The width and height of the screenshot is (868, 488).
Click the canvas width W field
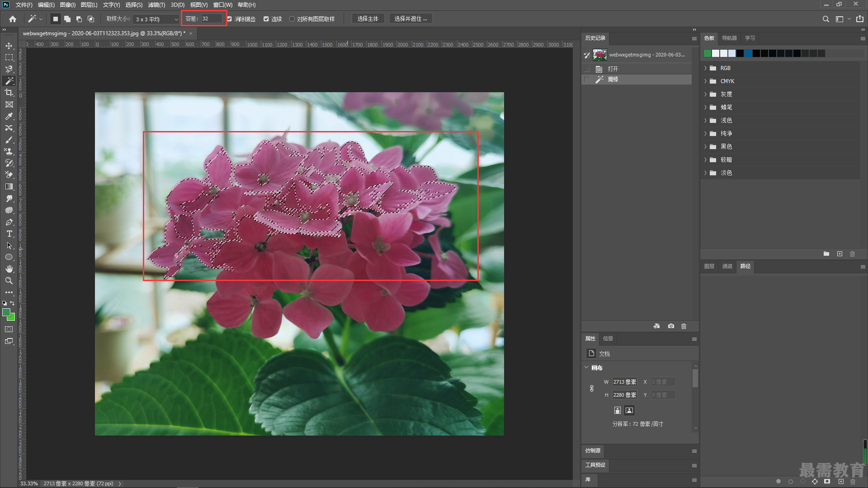[625, 382]
